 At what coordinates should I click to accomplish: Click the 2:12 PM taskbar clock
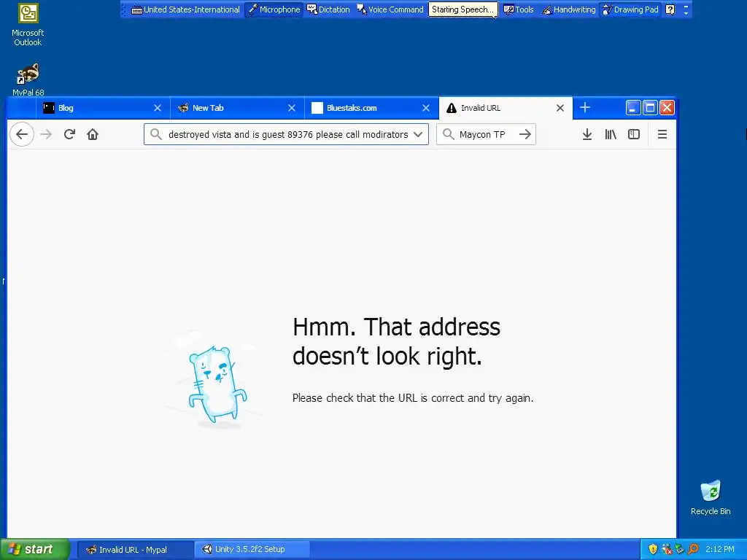[x=720, y=549]
